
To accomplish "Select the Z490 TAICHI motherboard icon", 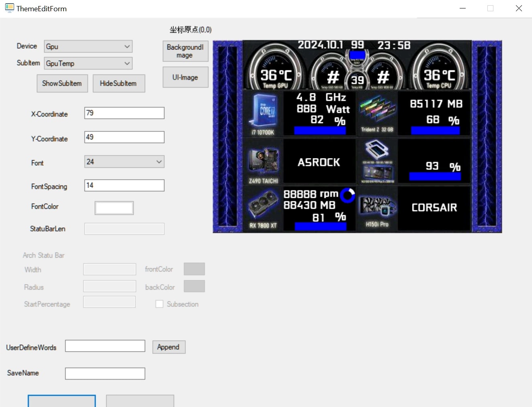I will pyautogui.click(x=263, y=161).
